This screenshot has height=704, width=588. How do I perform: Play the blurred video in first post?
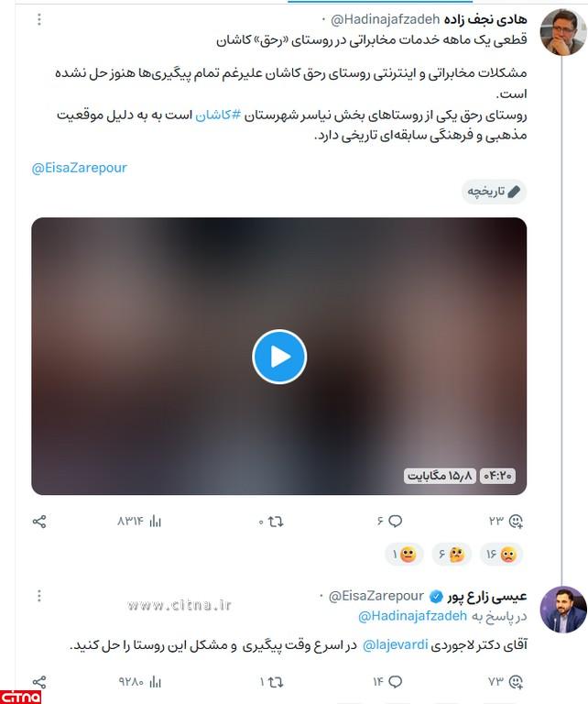point(279,357)
